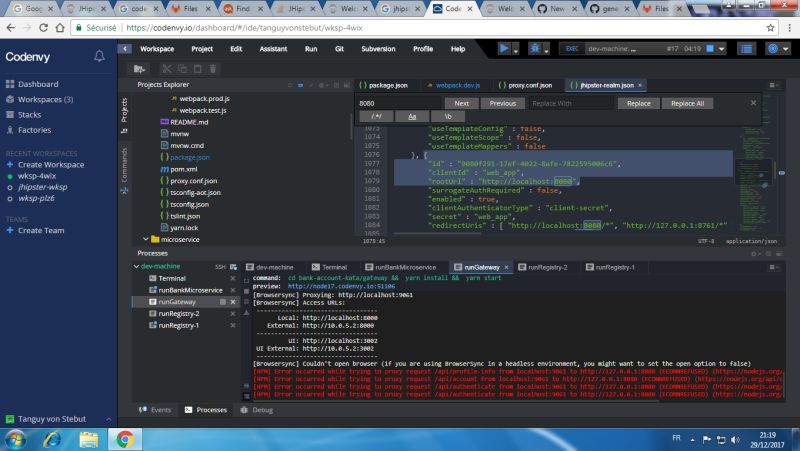The image size is (800, 451).
Task: Open the Workspace menu
Action: click(x=157, y=49)
